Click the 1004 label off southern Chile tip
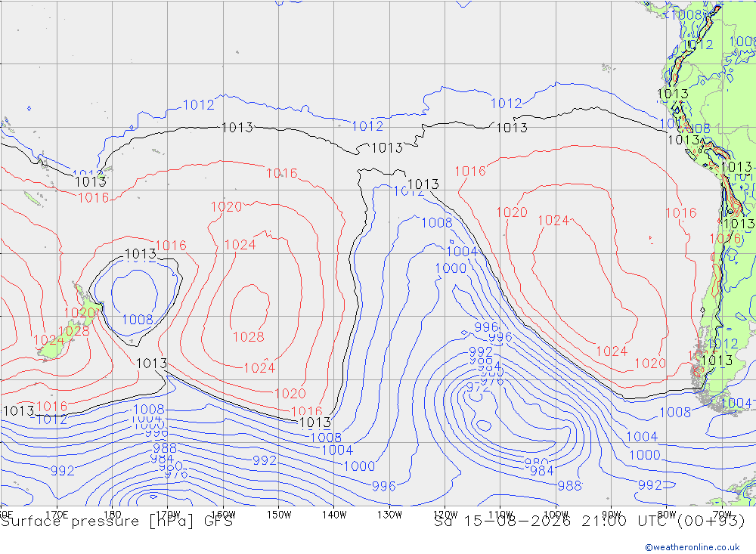 pyautogui.click(x=736, y=403)
